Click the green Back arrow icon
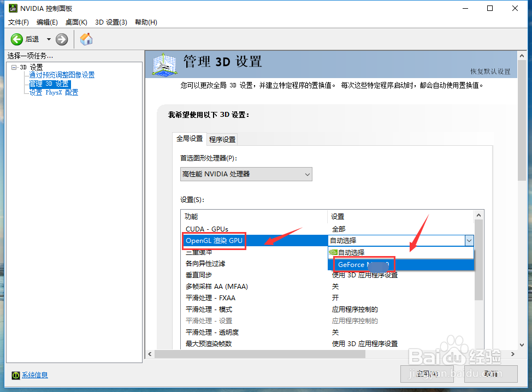Viewport: 532px width, 392px height. click(16, 39)
